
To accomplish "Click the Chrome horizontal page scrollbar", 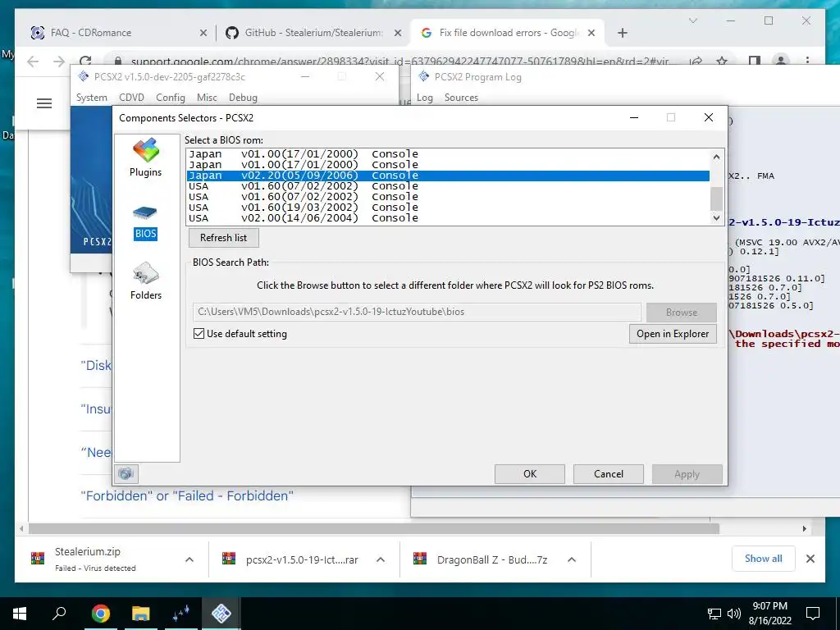I will [x=374, y=529].
